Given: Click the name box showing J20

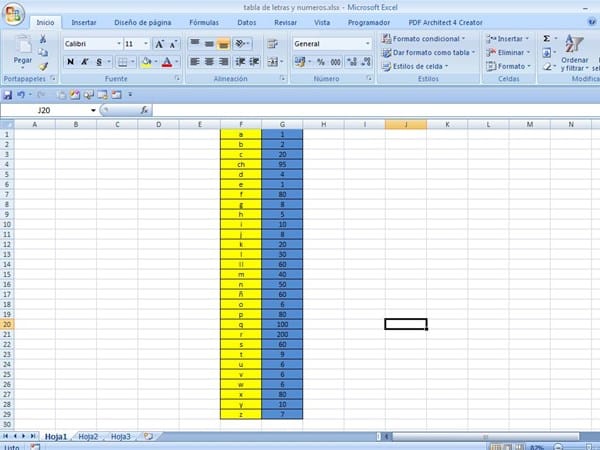Looking at the screenshot, I should click(44, 110).
